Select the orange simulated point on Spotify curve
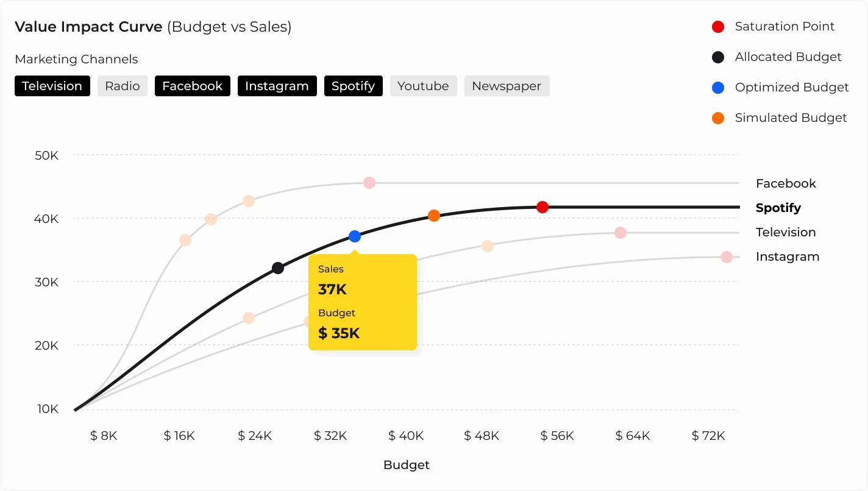Screen dimensions: 868x491 (x=434, y=216)
